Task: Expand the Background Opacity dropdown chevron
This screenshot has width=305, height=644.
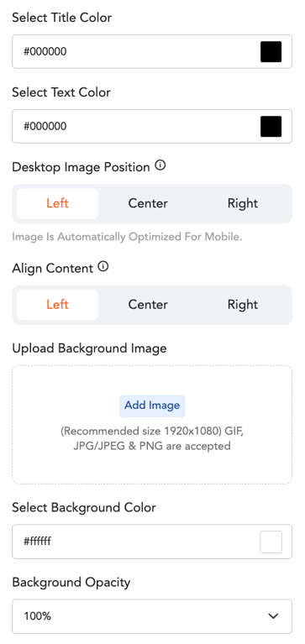Action: 273,616
